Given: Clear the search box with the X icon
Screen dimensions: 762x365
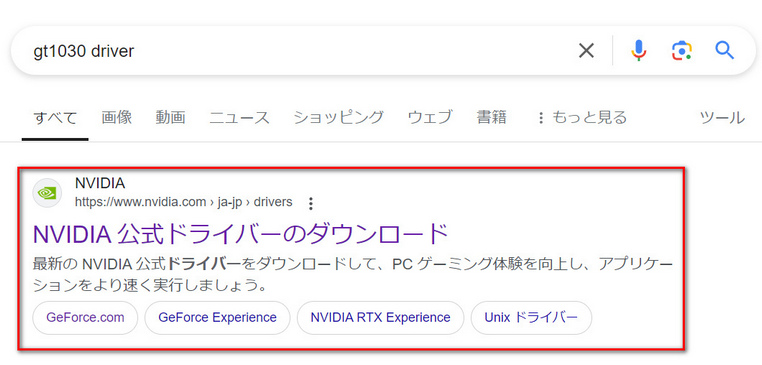Looking at the screenshot, I should [586, 50].
